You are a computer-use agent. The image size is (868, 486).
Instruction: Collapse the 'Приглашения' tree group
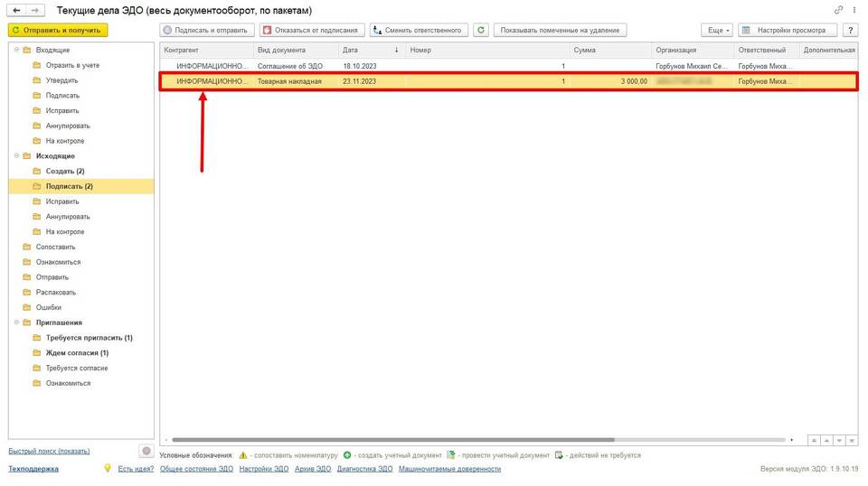click(x=15, y=322)
